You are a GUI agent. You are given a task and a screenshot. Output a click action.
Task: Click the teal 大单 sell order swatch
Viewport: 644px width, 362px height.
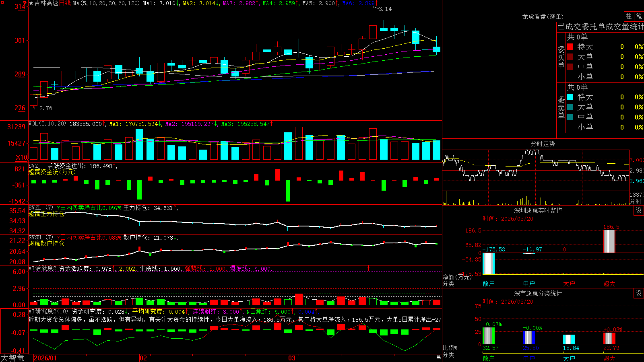(x=570, y=107)
